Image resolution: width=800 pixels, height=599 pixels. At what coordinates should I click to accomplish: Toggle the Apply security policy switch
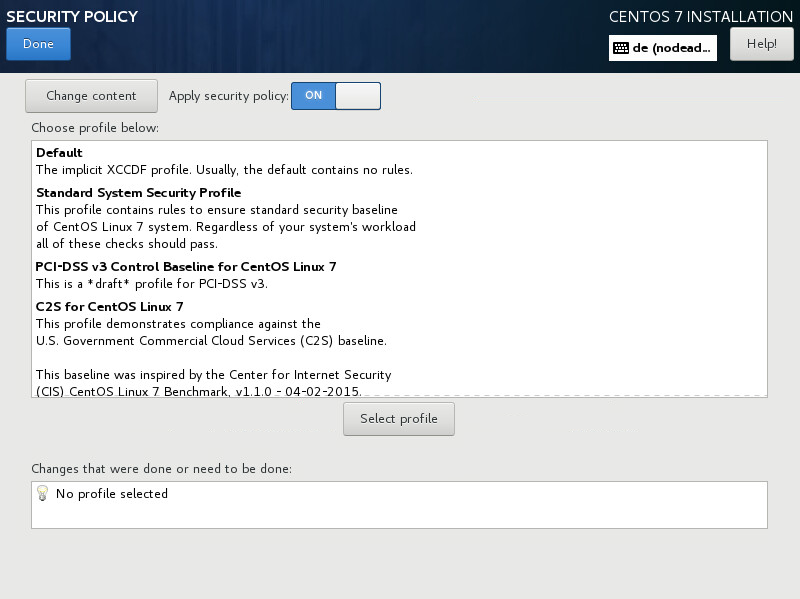tap(335, 96)
